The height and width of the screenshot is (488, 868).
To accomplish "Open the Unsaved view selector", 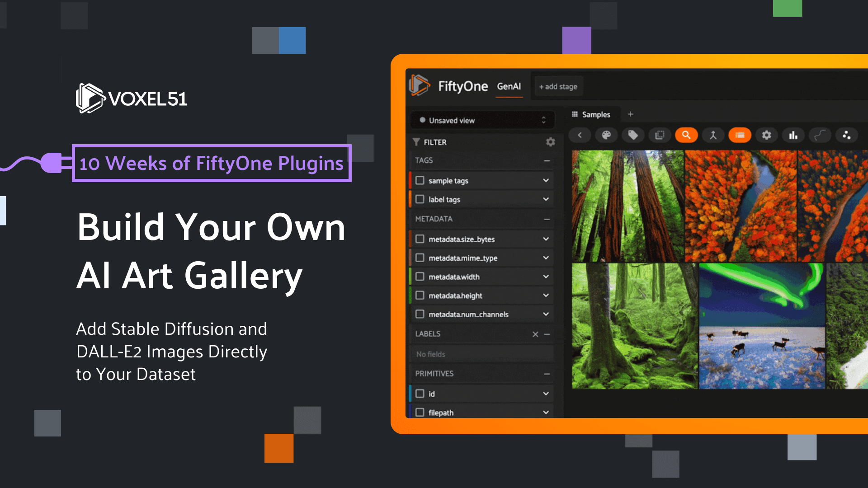I will click(x=482, y=120).
